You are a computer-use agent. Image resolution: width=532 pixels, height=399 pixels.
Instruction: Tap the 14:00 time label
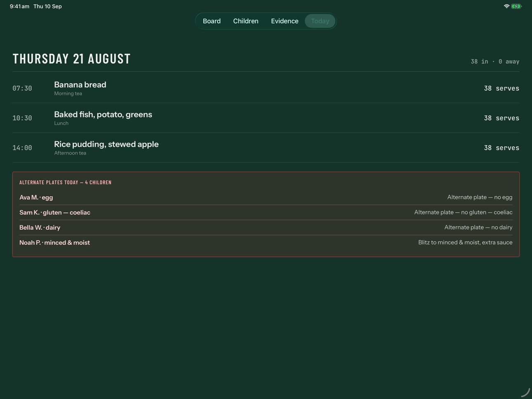(22, 148)
